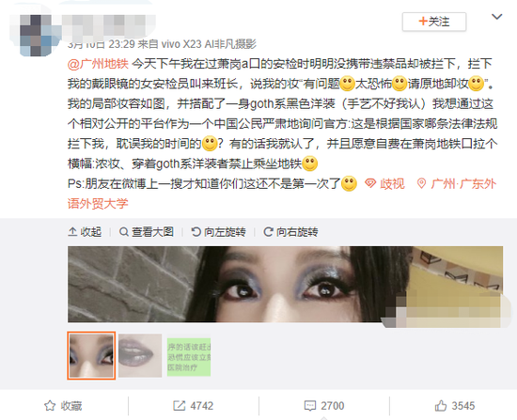Open the @广州地铁 mention link
Screen dimensions: 517x420
[x=98, y=64]
